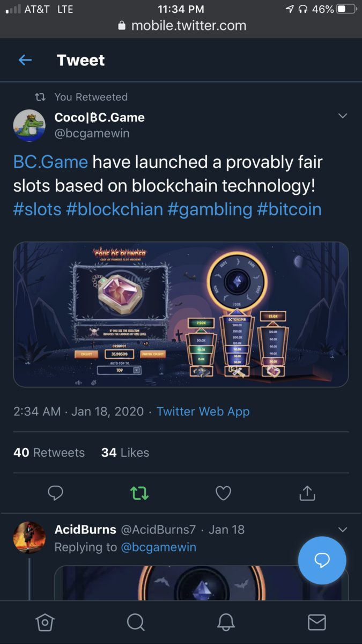Like the tweet with the heart icon
This screenshot has width=362, height=644.
[223, 493]
